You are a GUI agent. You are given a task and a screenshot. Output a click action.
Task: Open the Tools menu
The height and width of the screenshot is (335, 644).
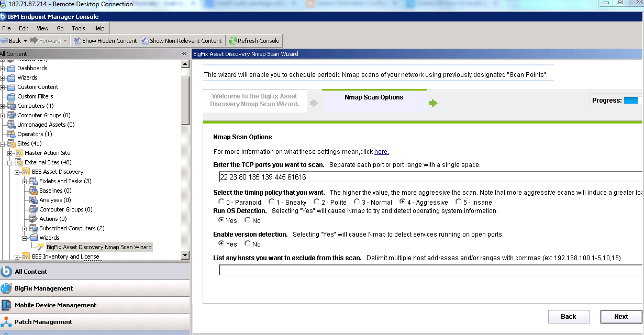coord(79,28)
